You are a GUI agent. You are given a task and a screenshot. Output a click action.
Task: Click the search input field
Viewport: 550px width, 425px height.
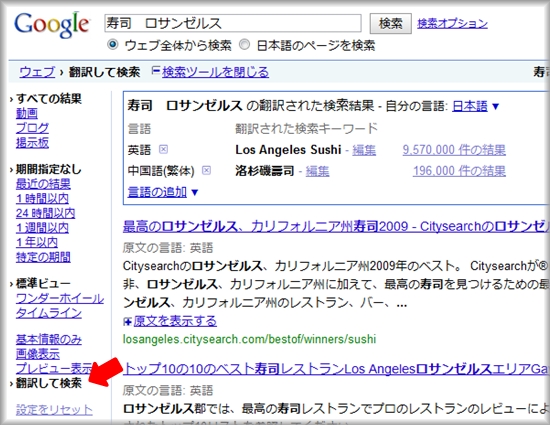coord(233,23)
